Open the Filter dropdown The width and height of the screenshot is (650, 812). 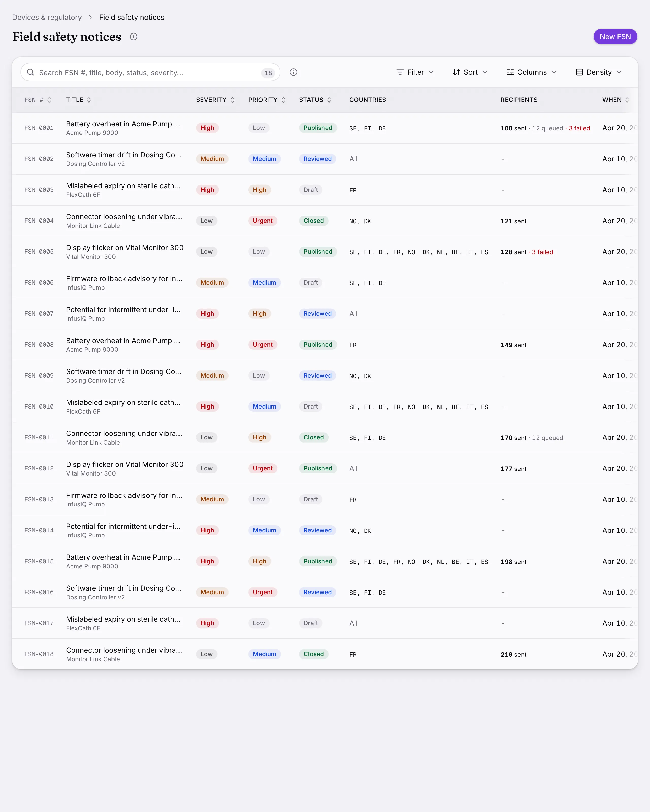click(x=415, y=72)
